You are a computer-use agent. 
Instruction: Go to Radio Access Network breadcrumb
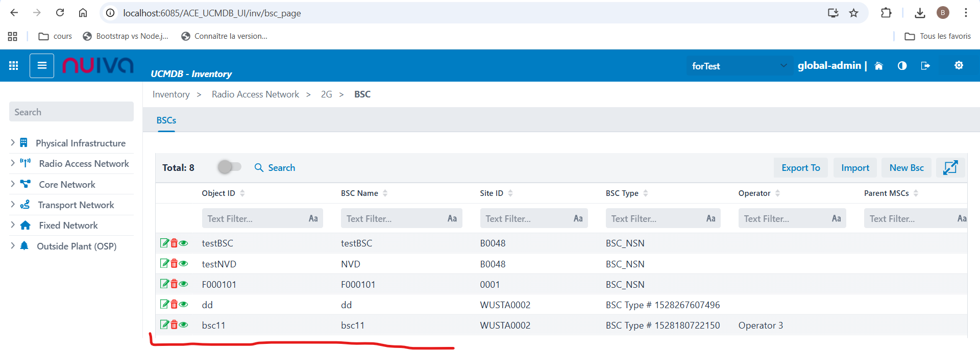coord(255,94)
